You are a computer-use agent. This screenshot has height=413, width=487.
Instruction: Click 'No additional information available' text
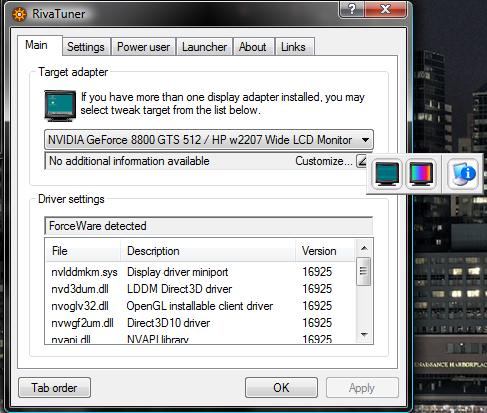pos(129,161)
